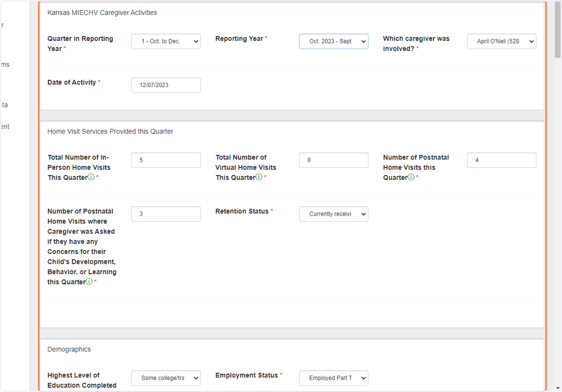This screenshot has height=392, width=562.
Task: Click Postnatal Home Visits field showing 4
Action: (x=502, y=160)
